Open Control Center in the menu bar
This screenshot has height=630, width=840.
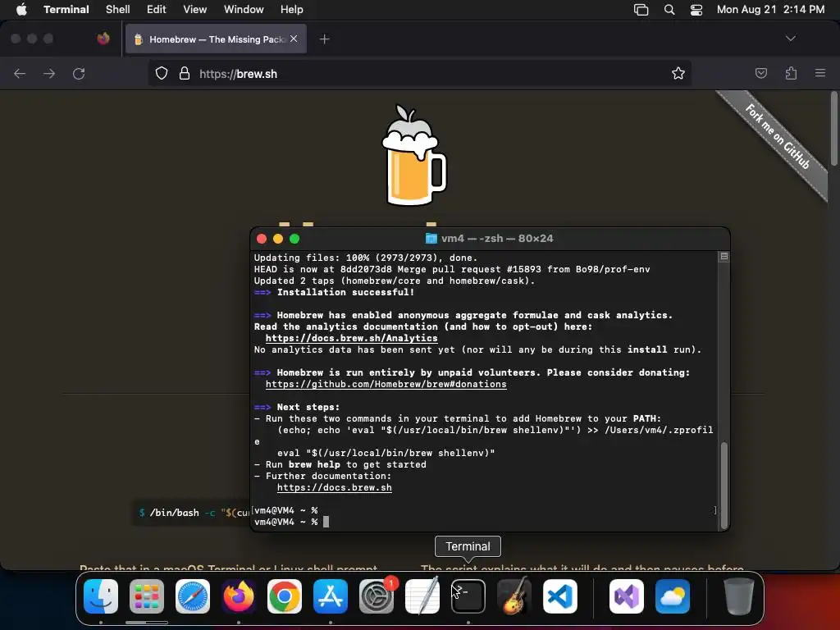(696, 9)
